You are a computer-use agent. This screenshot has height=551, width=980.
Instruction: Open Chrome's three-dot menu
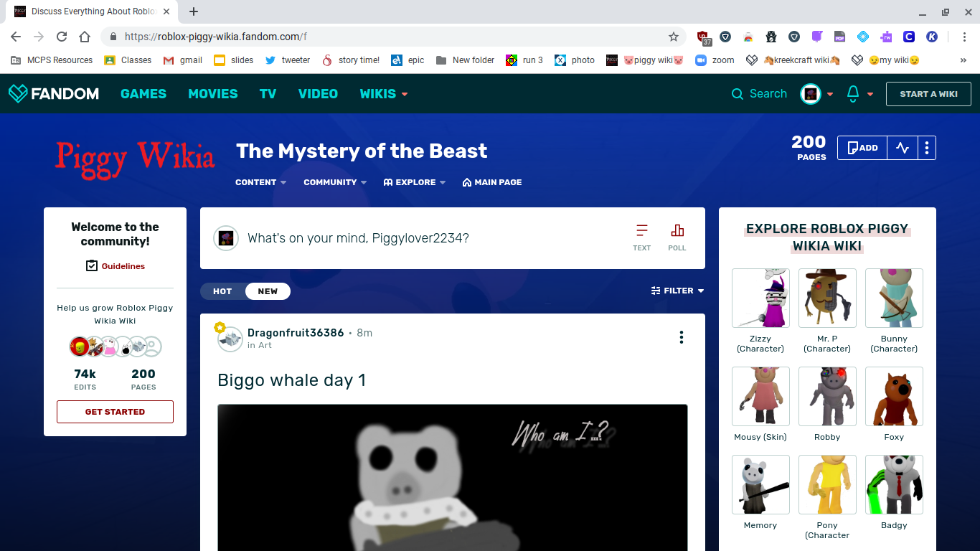point(965,37)
